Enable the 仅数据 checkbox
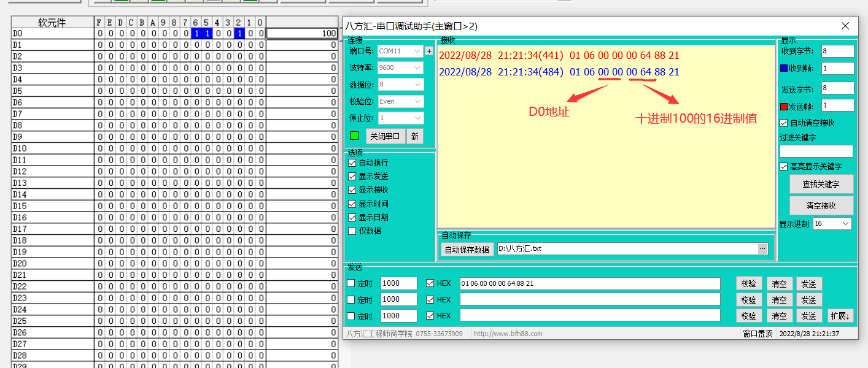This screenshot has width=868, height=368. coord(352,231)
